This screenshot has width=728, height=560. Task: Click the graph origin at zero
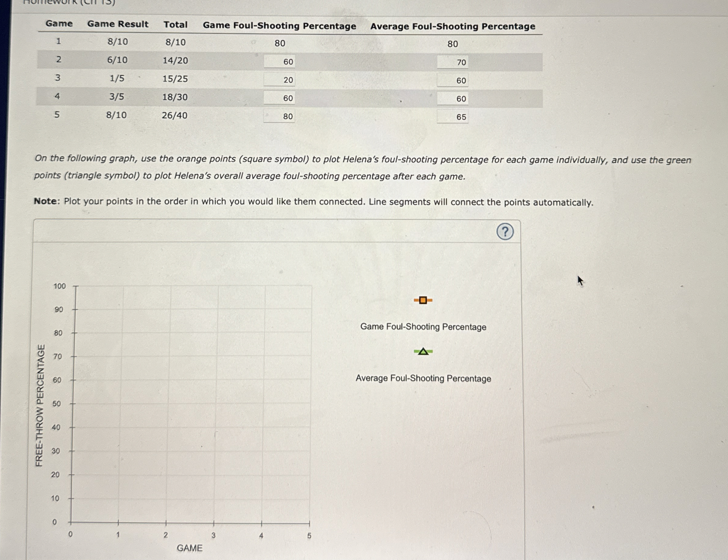[x=71, y=522]
